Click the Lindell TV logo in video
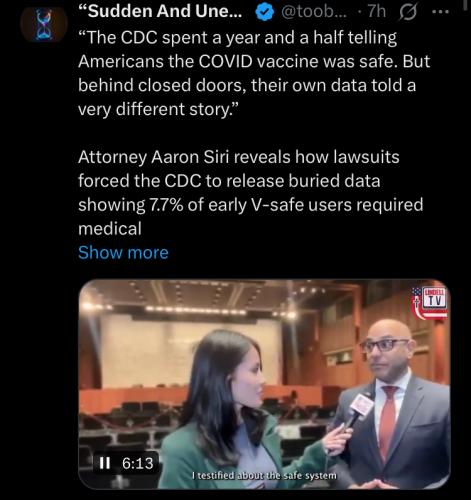The height and width of the screenshot is (500, 471). [430, 303]
